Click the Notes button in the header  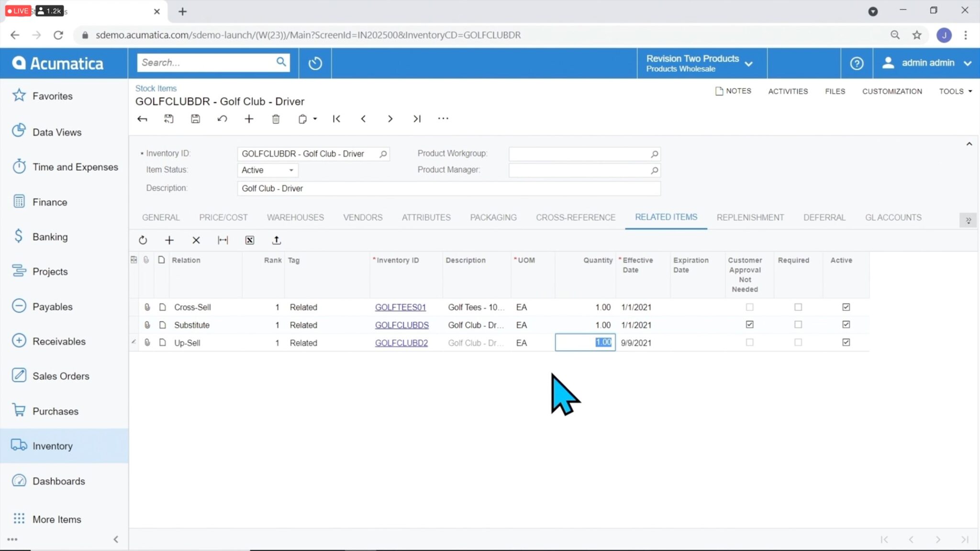click(x=733, y=91)
